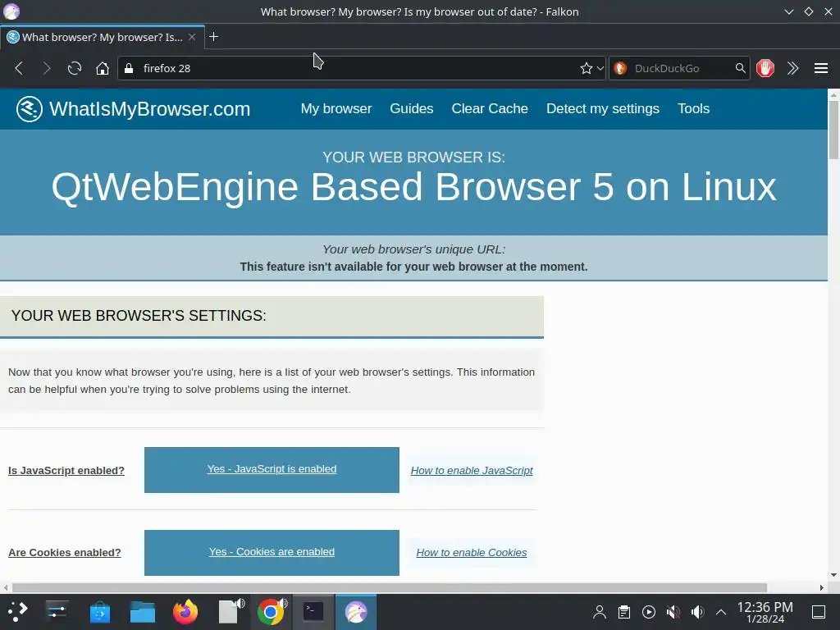Click the horizontal scrollbar thumb
The width and height of the screenshot is (840, 630).
tap(390, 587)
